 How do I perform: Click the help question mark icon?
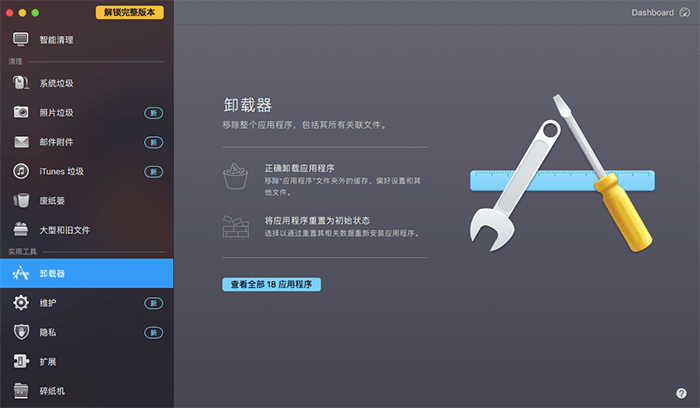coord(681,393)
